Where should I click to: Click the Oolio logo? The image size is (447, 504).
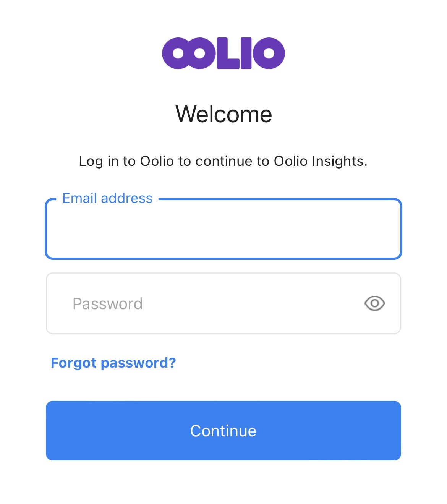coord(223,53)
